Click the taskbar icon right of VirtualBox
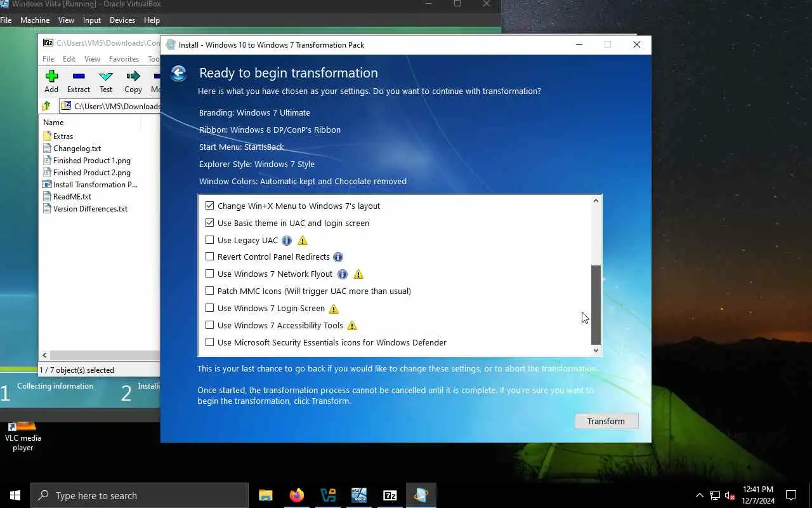The height and width of the screenshot is (508, 812). [359, 495]
